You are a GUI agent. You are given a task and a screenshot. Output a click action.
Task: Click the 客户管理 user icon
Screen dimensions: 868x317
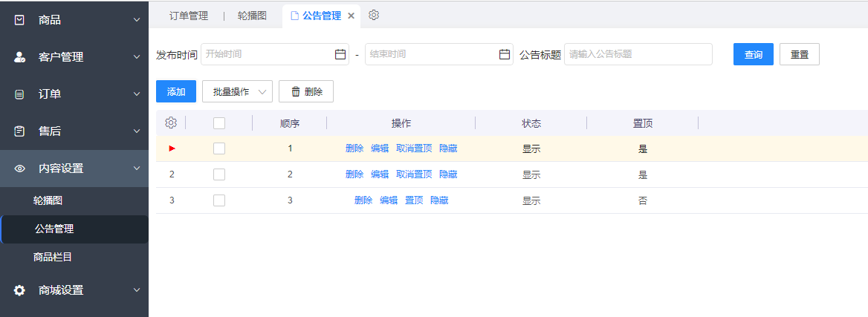pos(19,57)
